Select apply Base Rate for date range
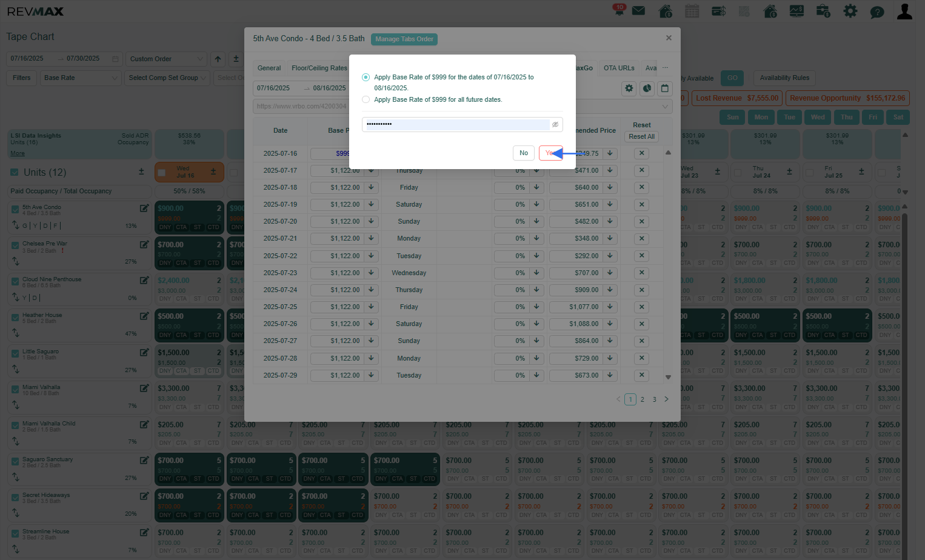This screenshot has width=925, height=560. coord(366,77)
